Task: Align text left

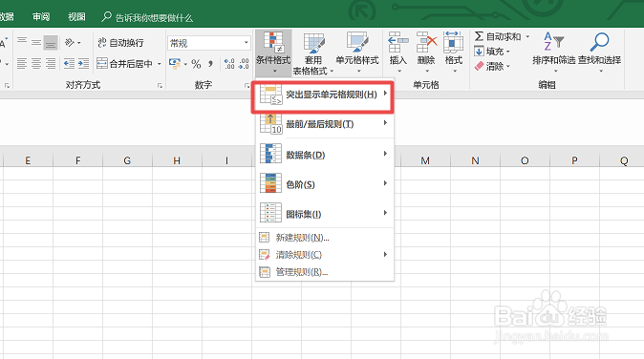Action: (22, 64)
